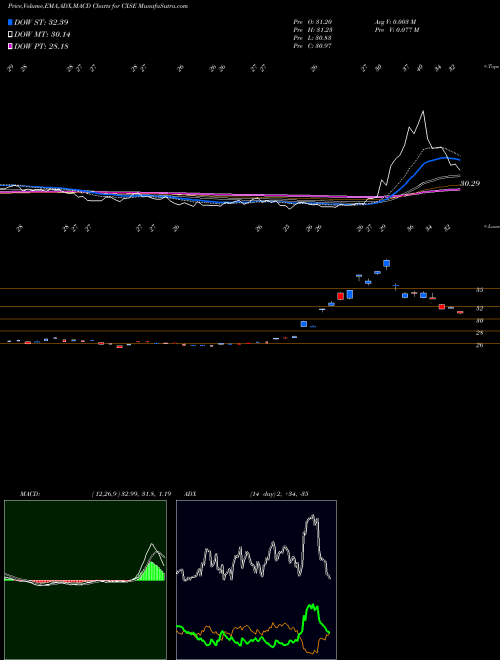Screen dimensions: 500x660
Task: Click the MACD (12,26,9) parameter values
Action: coord(131,494)
